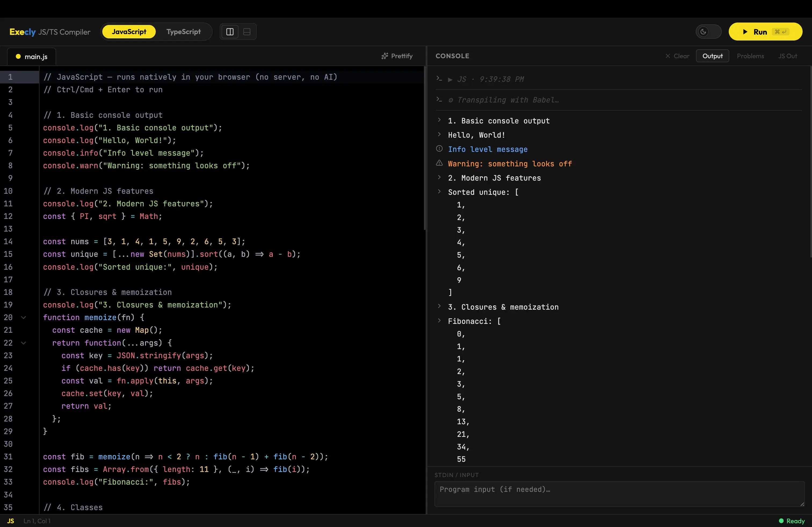This screenshot has height=527, width=812.
Task: Prettify the code
Action: (397, 56)
